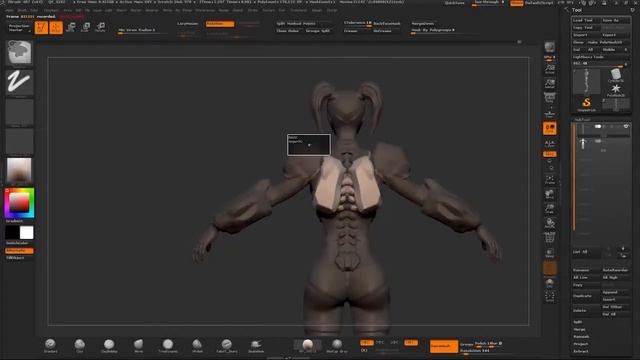Click MergeDown button
This screenshot has width=640, height=360.
click(423, 24)
